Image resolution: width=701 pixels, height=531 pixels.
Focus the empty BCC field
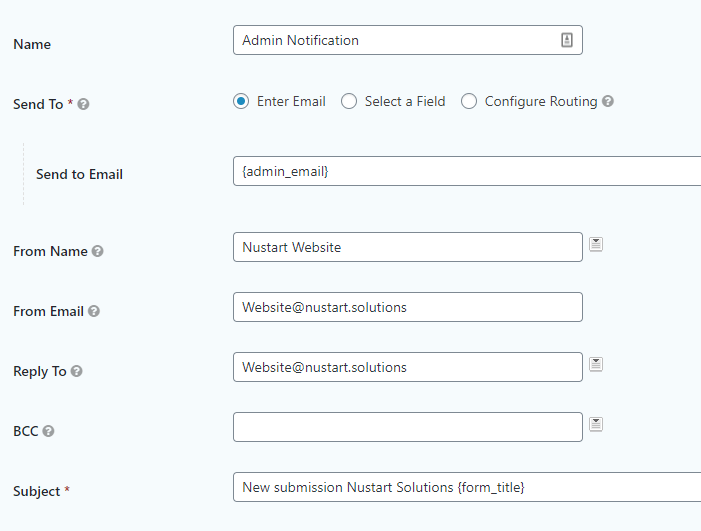(407, 427)
